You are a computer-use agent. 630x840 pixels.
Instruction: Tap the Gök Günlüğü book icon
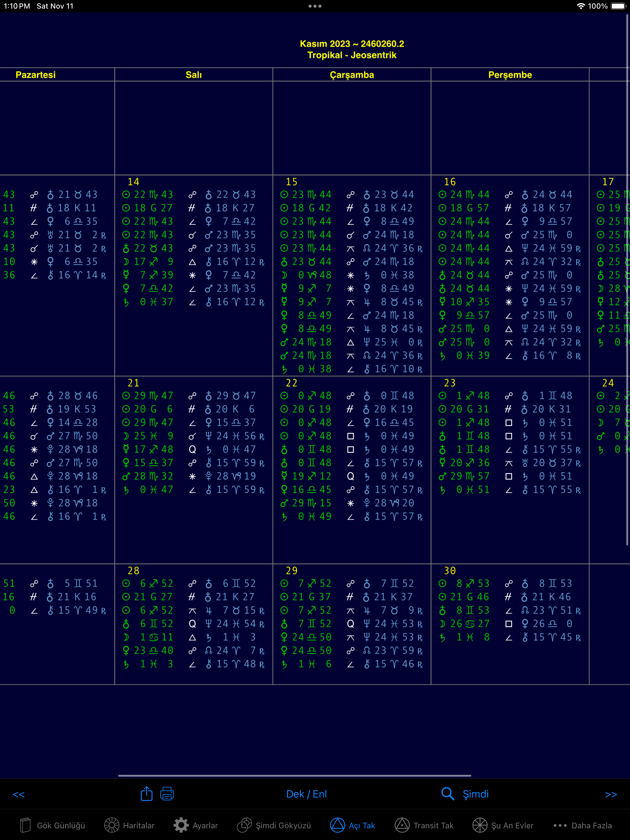[x=26, y=825]
